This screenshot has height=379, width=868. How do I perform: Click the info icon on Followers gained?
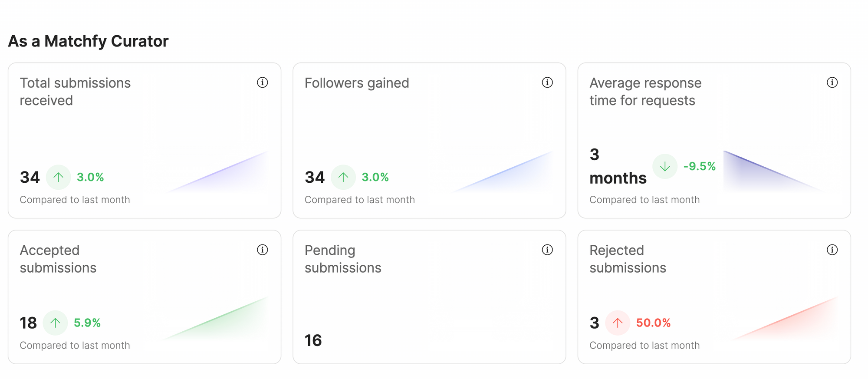pyautogui.click(x=547, y=82)
